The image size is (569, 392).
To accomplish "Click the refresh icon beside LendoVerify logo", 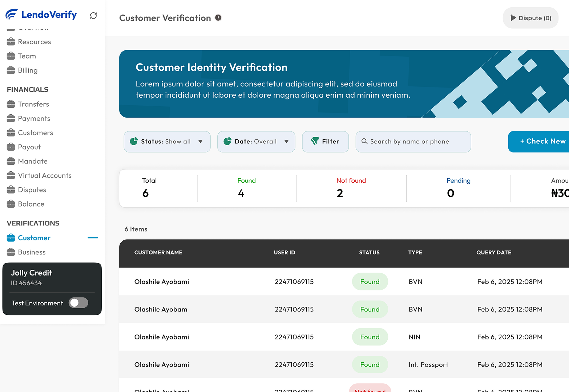I will [x=93, y=16].
